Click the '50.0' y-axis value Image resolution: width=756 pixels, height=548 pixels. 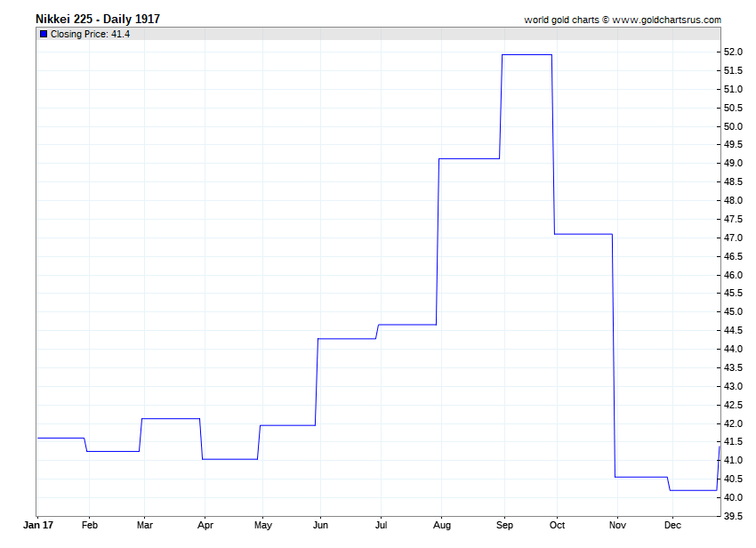pos(733,126)
